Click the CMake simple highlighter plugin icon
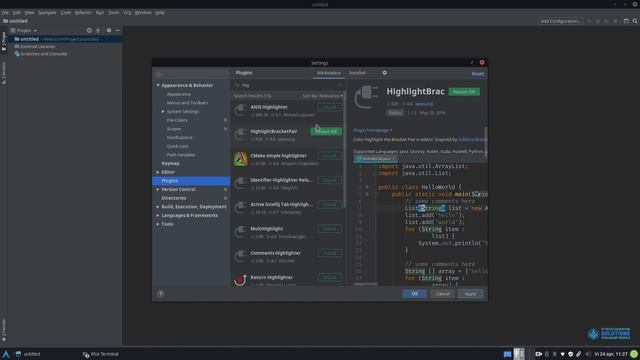 (240, 159)
